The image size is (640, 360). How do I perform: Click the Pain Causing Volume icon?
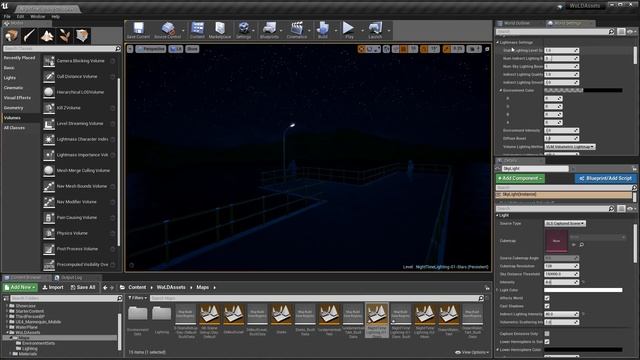tap(49, 218)
